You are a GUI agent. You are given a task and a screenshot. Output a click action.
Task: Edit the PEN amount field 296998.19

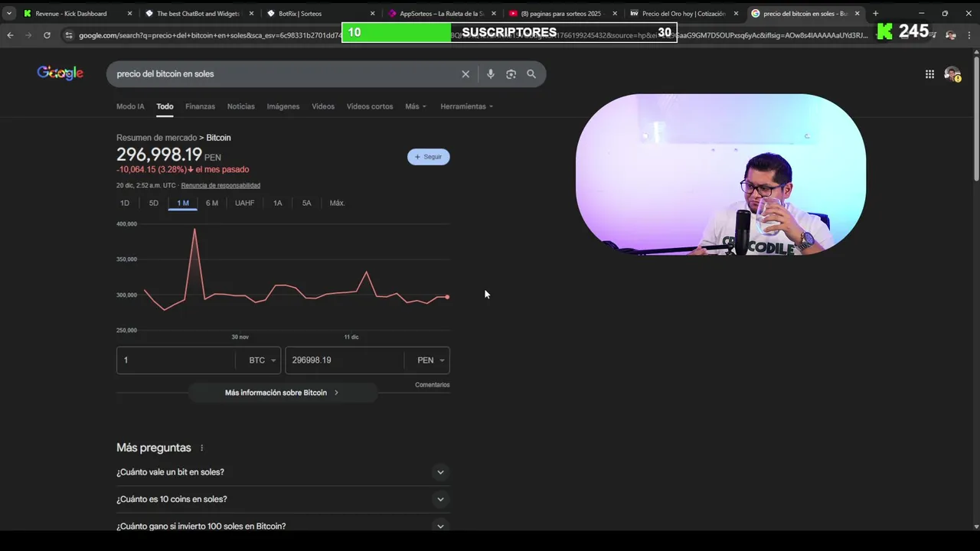345,360
